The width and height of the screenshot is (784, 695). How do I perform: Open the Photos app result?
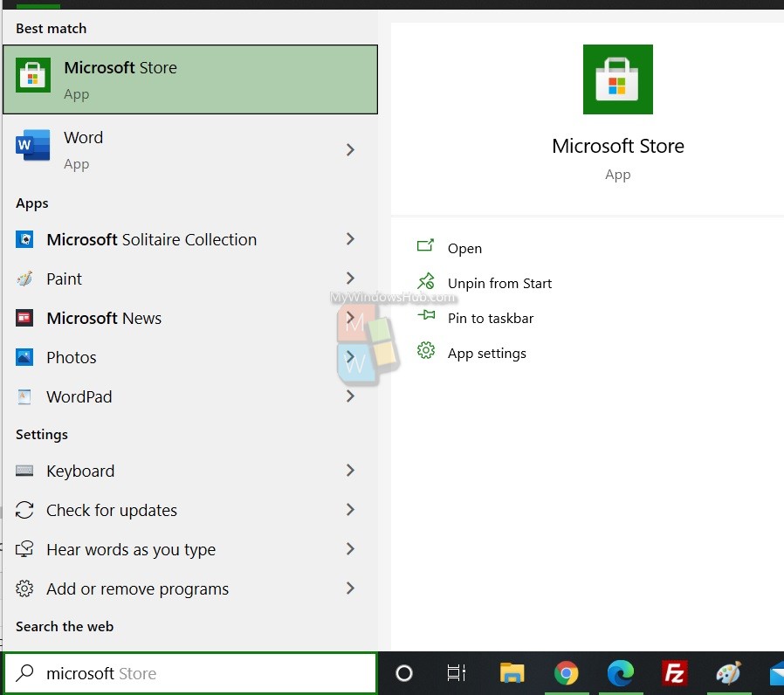(190, 357)
